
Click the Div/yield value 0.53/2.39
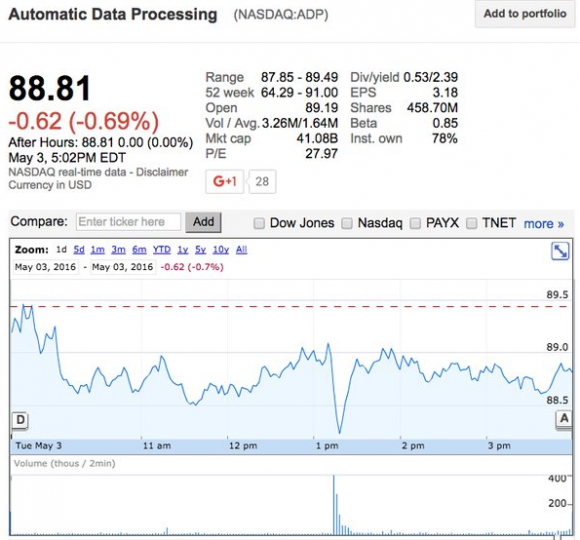431,77
